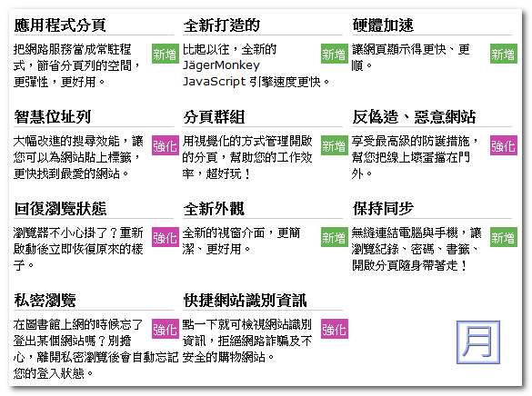Click the text 開啟分頁隨身帶著走!
This screenshot has height=396, width=532.
click(410, 265)
